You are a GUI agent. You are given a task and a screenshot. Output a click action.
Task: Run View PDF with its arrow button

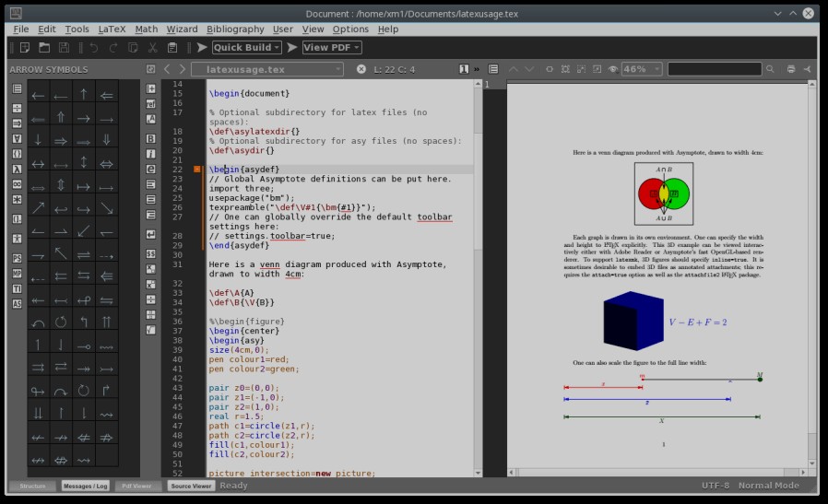point(292,47)
